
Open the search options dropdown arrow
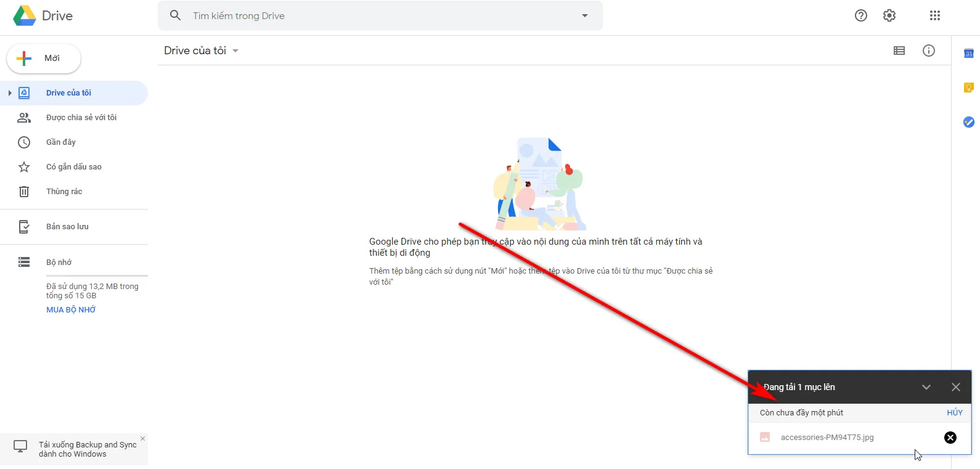[x=585, y=15]
